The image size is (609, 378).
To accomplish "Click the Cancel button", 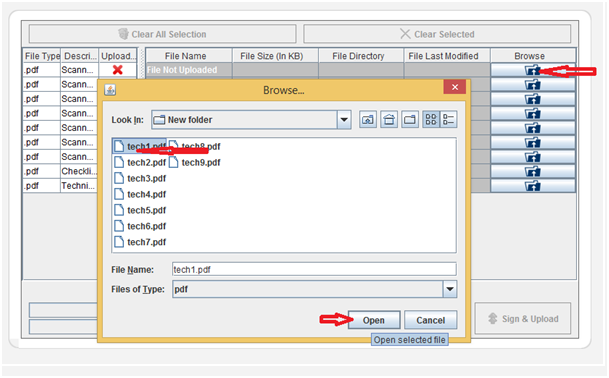I will coord(430,320).
